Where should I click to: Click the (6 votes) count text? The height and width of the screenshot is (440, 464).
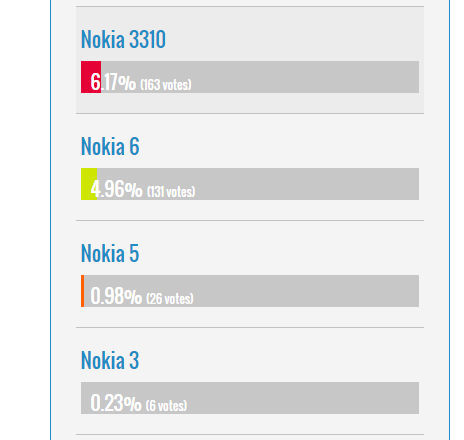coord(166,406)
